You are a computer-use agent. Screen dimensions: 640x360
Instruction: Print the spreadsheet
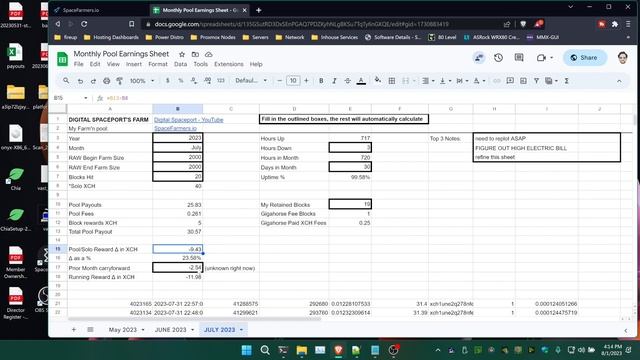107,81
